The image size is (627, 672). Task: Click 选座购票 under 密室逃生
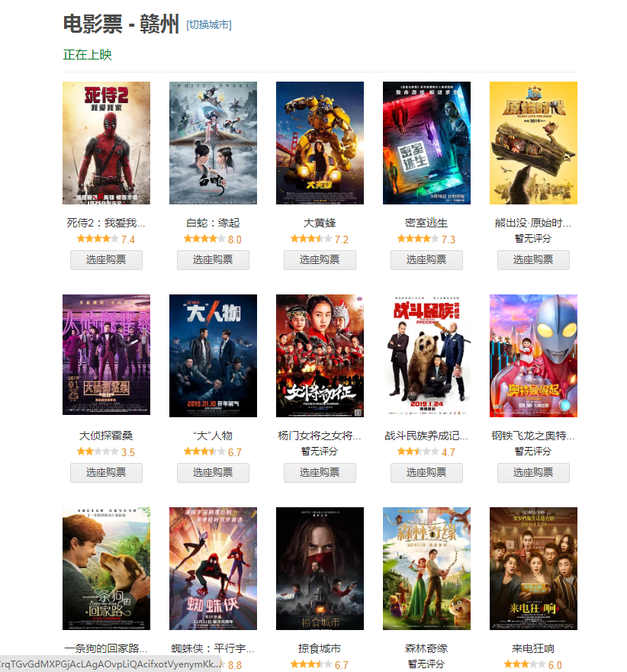426,260
